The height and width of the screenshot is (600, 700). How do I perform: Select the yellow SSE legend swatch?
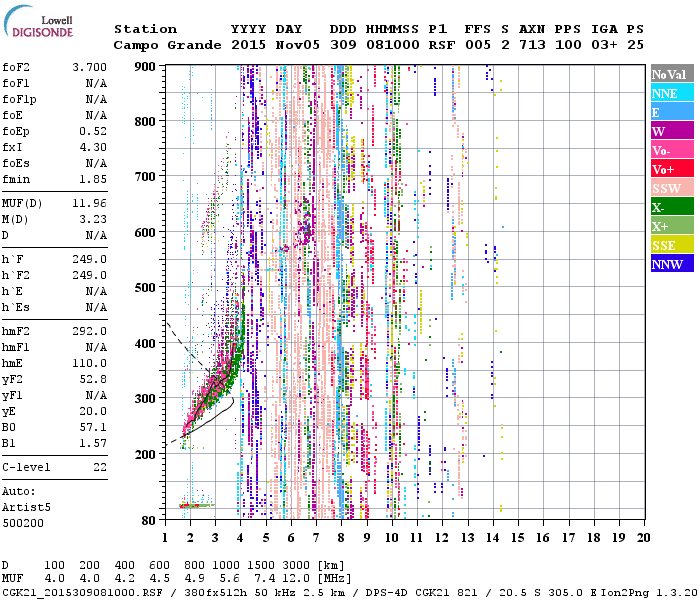point(672,245)
